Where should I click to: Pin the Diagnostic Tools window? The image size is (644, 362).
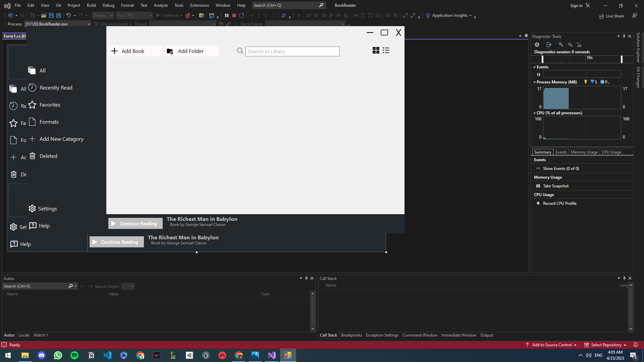[x=624, y=36]
